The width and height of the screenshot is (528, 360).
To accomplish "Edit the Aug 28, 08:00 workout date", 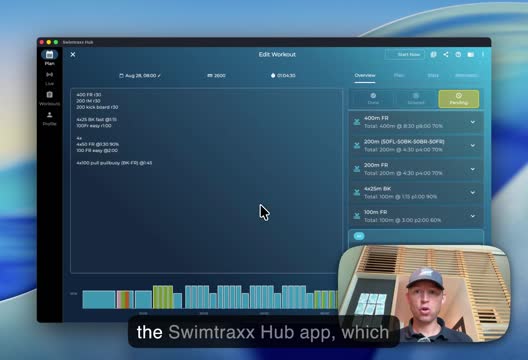I will point(140,75).
